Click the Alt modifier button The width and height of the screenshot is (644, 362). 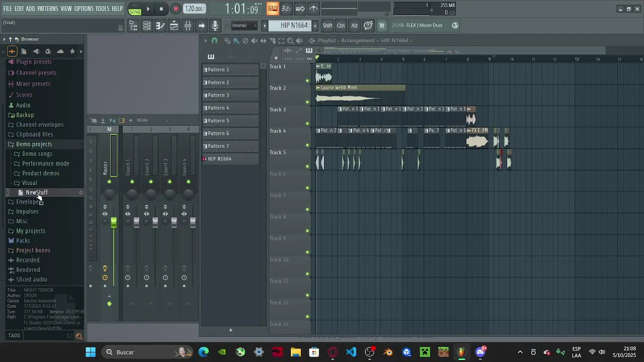pyautogui.click(x=354, y=26)
